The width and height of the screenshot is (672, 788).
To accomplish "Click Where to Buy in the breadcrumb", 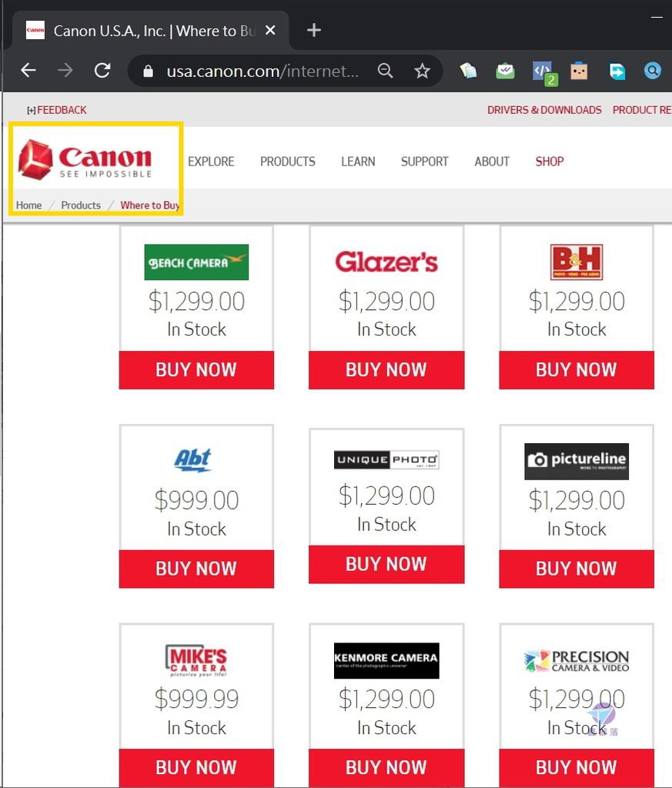I will pyautogui.click(x=150, y=205).
